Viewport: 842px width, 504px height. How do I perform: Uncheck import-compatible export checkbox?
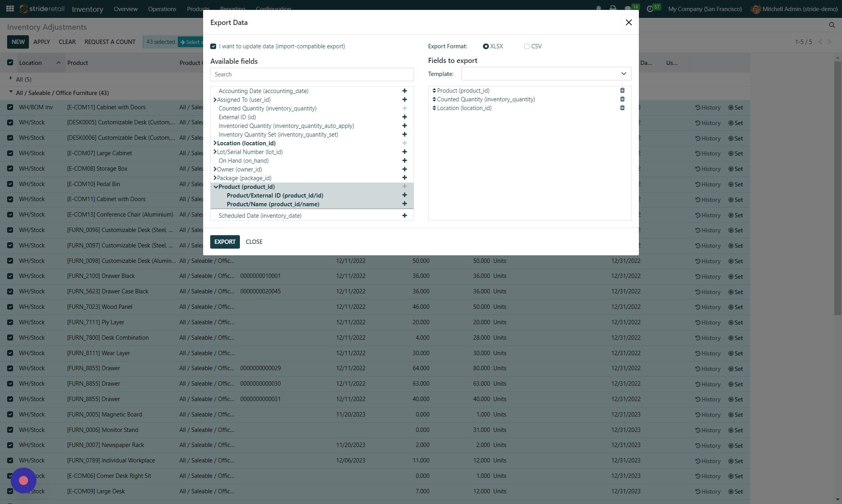pos(213,46)
